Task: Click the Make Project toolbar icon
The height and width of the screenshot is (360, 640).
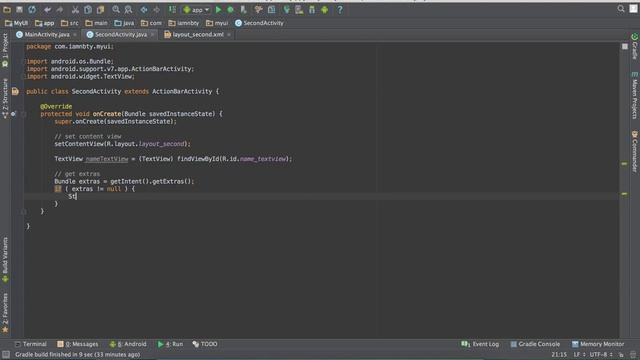Action: [x=172, y=9]
